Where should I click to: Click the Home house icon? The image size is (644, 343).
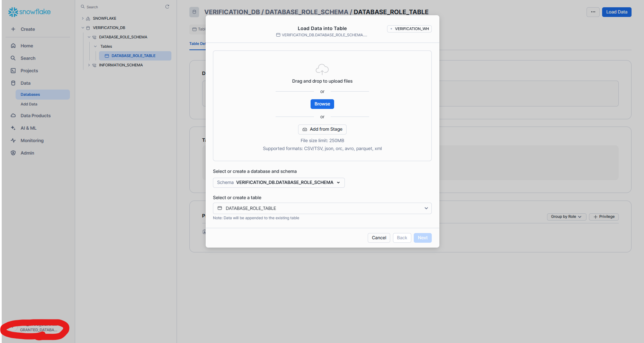coord(13,46)
